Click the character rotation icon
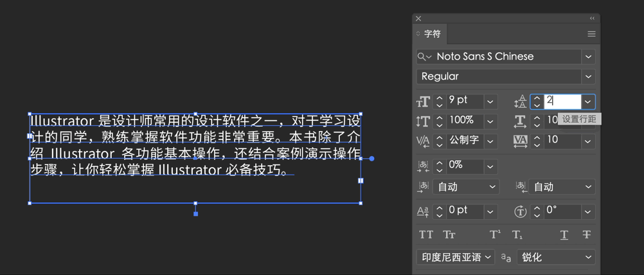 click(521, 212)
